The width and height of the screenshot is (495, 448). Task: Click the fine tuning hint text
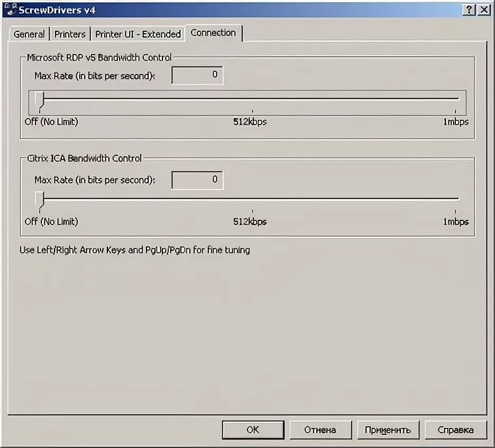click(x=135, y=250)
